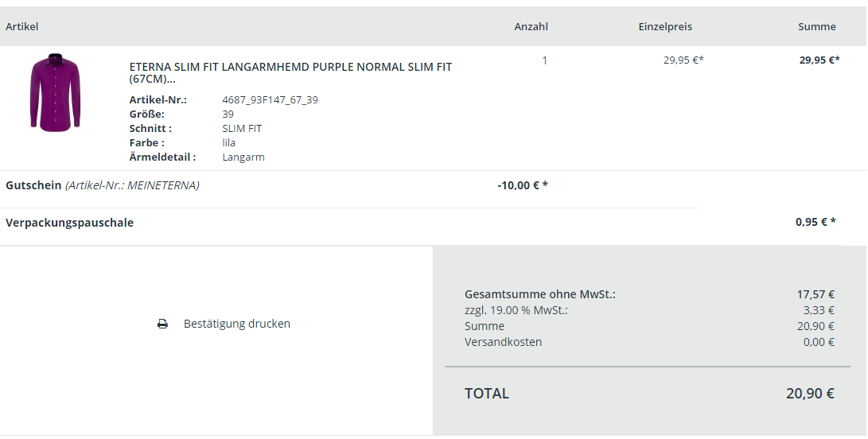Viewport: 868px width, 439px height.
Task: Click the 3,33 € MwSt. amount
Action: (x=819, y=310)
